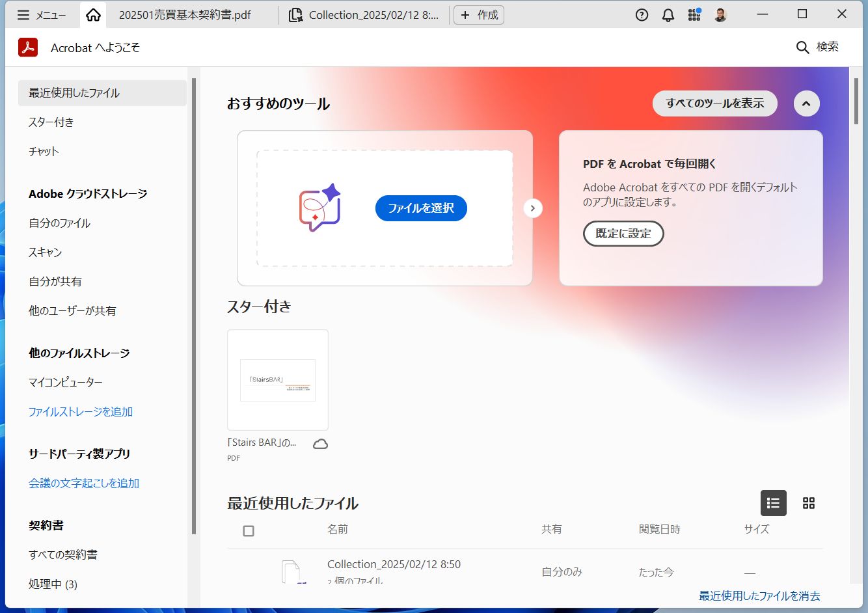Click すべてのツールを表示 button
Viewport: 868px width, 613px height.
(x=715, y=103)
